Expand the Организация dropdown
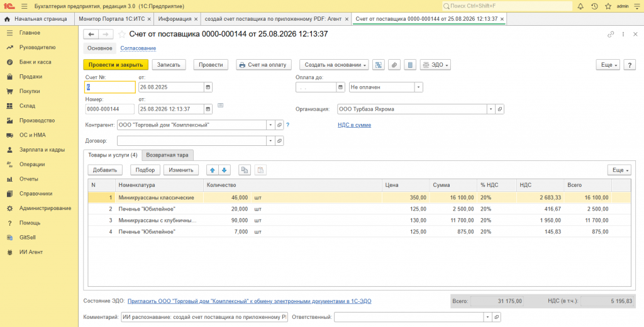This screenshot has height=327, width=644. click(x=491, y=109)
